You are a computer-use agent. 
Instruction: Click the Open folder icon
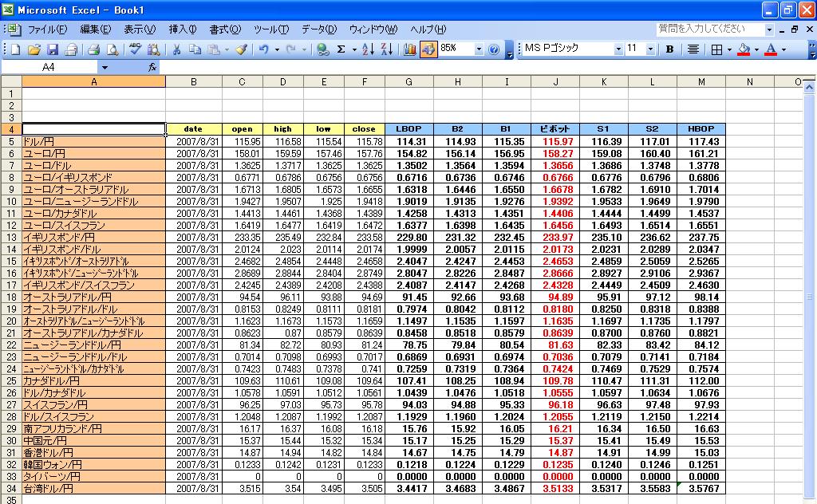[x=34, y=49]
